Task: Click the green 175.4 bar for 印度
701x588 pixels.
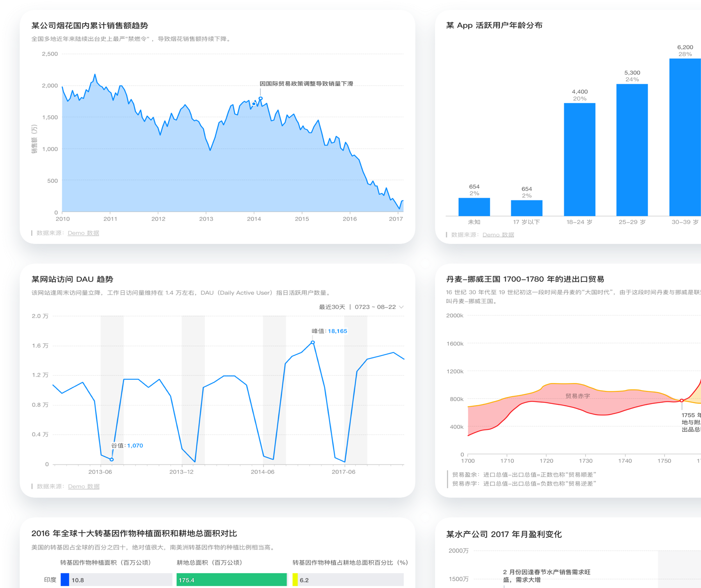Action: 231,580
